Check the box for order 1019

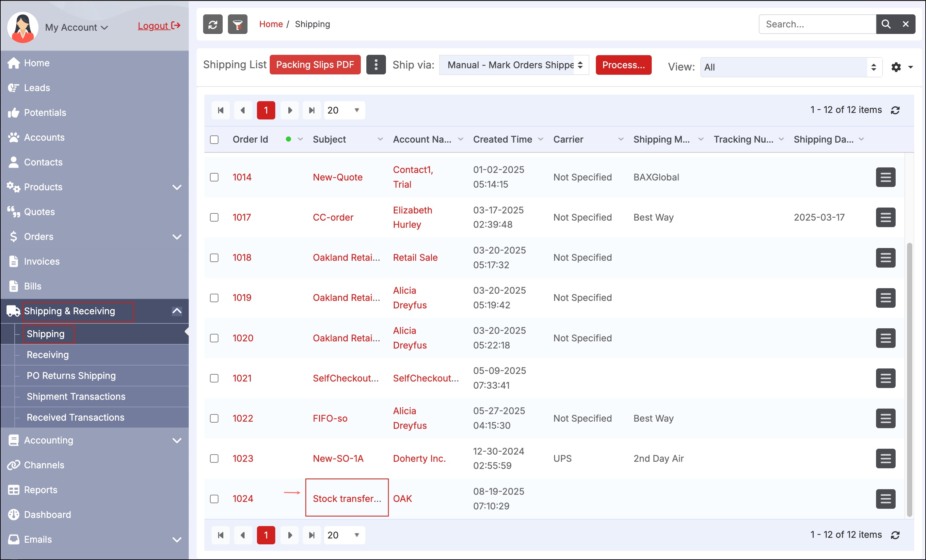click(x=214, y=298)
